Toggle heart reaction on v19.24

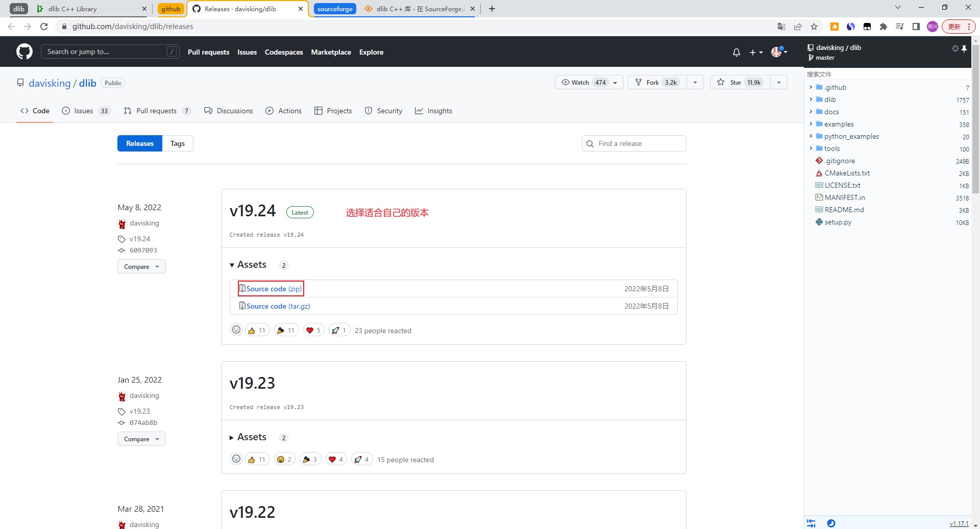pyautogui.click(x=313, y=330)
